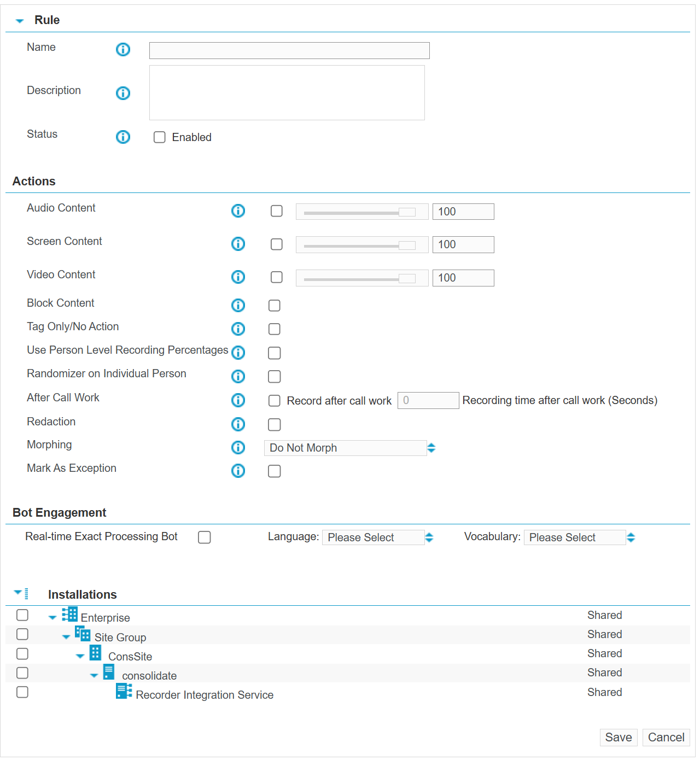This screenshot has height=766, width=700.
Task: Click the info icon beside Description
Action: [122, 93]
